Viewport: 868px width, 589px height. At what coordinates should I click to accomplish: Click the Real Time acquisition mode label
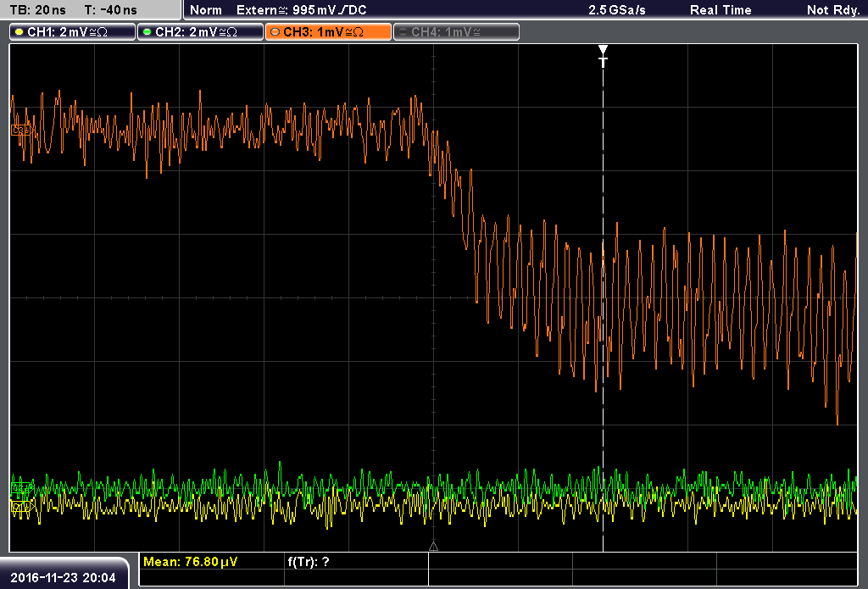[721, 10]
